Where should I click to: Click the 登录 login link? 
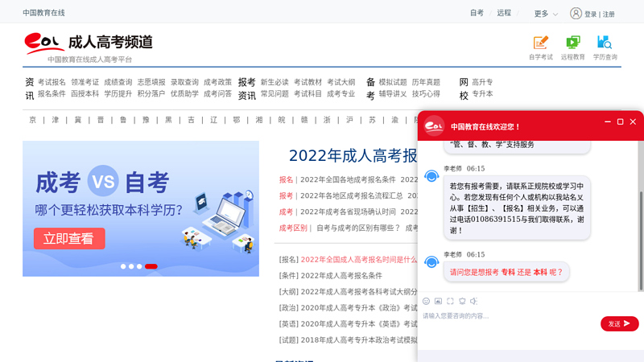pos(591,14)
